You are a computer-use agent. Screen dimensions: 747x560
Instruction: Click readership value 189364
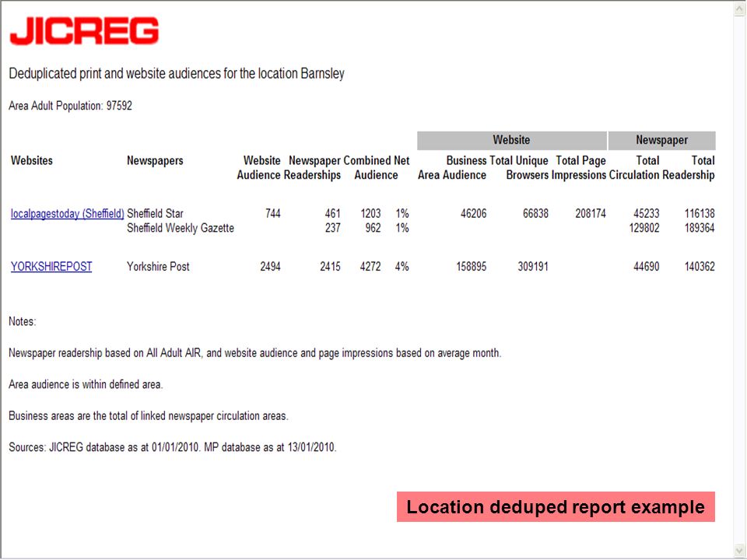point(700,228)
